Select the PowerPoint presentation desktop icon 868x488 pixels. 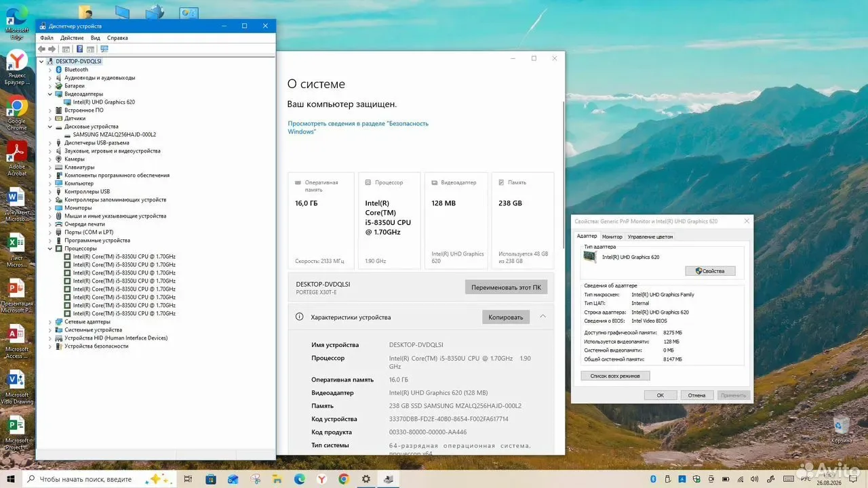pos(17,296)
